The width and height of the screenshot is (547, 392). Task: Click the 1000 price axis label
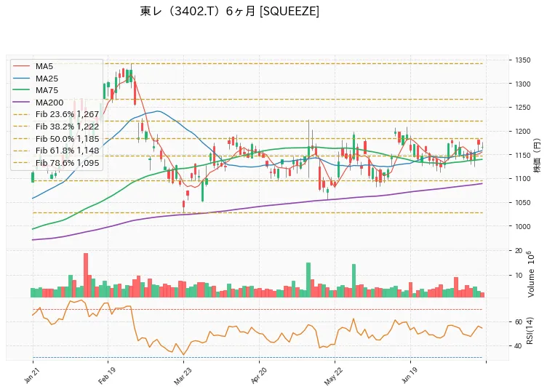(522, 226)
